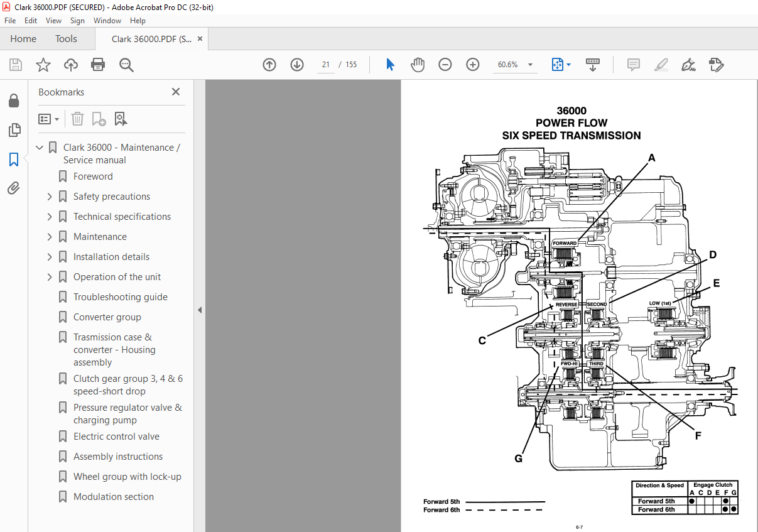Image resolution: width=758 pixels, height=532 pixels.
Task: Go to Pressure regulator valve & charging pump
Action: click(x=127, y=414)
